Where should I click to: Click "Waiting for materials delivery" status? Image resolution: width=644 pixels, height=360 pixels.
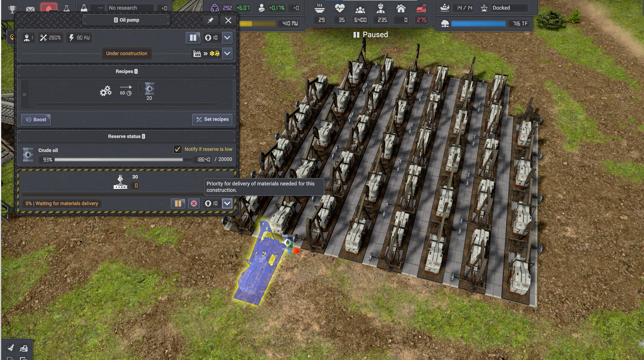point(62,203)
